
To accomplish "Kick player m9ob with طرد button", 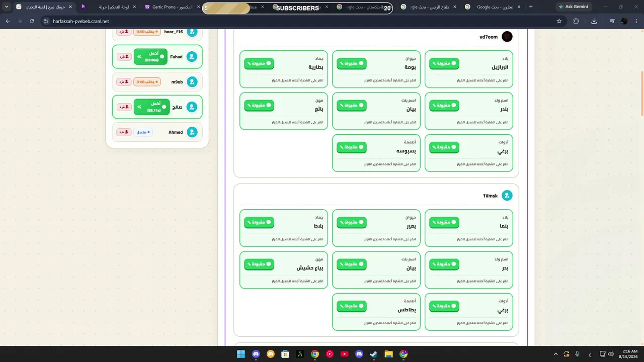I will pyautogui.click(x=124, y=82).
